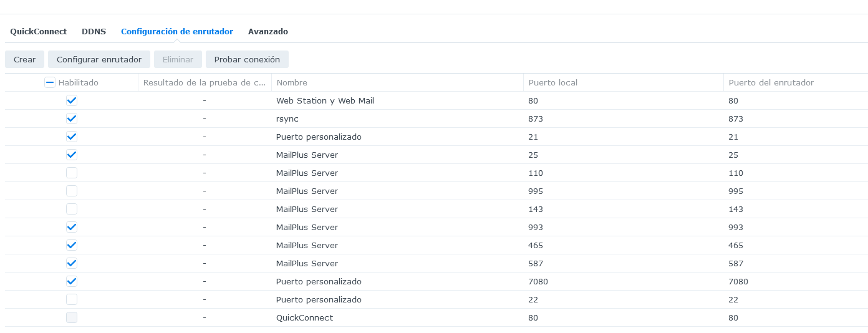Enable the port 22 custom rule
The image size is (868, 333).
[72, 299]
